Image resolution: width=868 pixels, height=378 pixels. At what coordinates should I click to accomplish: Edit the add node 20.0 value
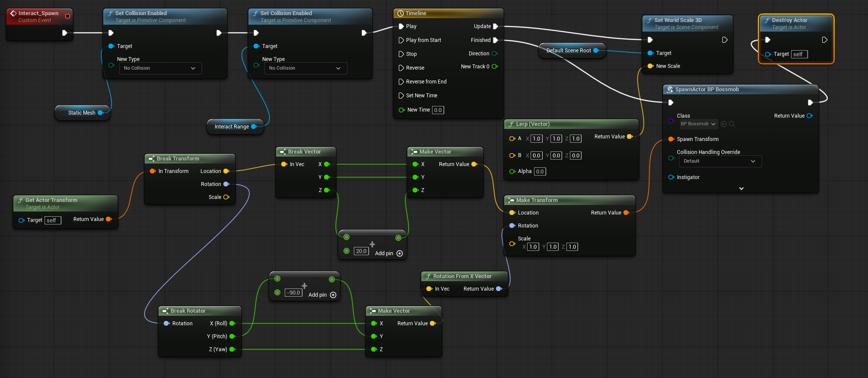click(x=361, y=251)
